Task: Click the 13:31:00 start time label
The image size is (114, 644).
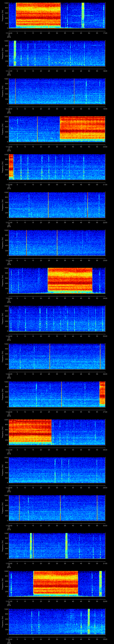Action: (9, 601)
